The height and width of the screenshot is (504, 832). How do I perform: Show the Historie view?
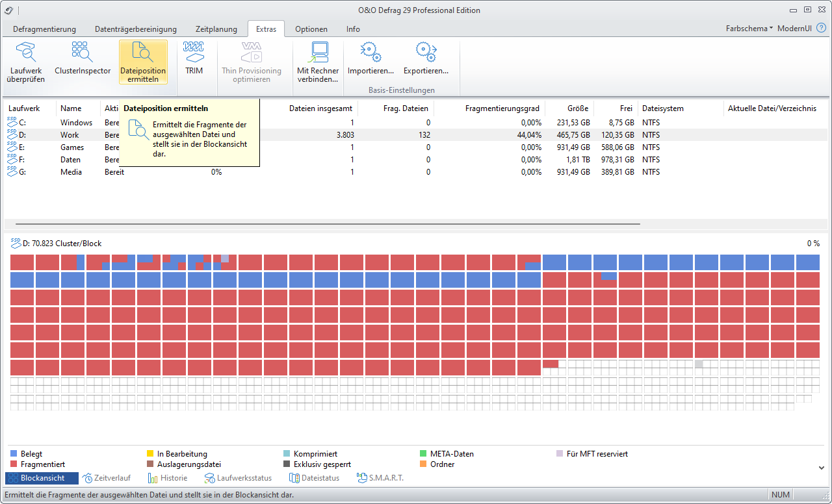click(x=168, y=478)
